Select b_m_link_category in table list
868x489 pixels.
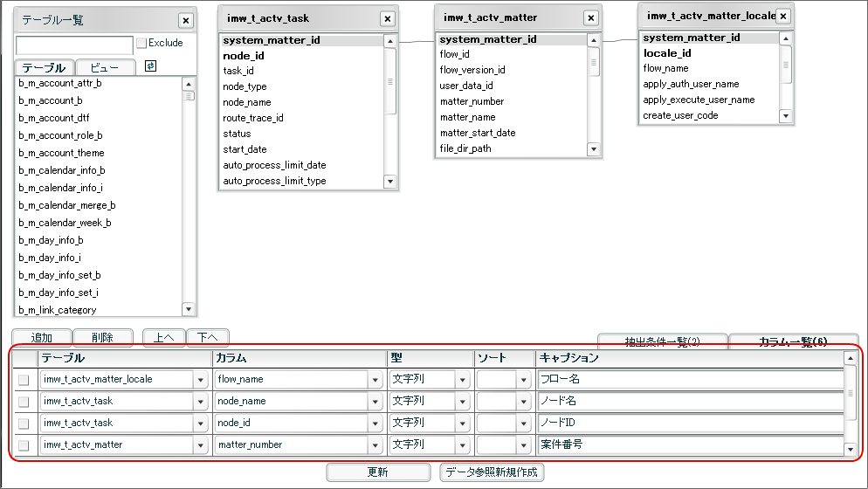click(x=57, y=310)
